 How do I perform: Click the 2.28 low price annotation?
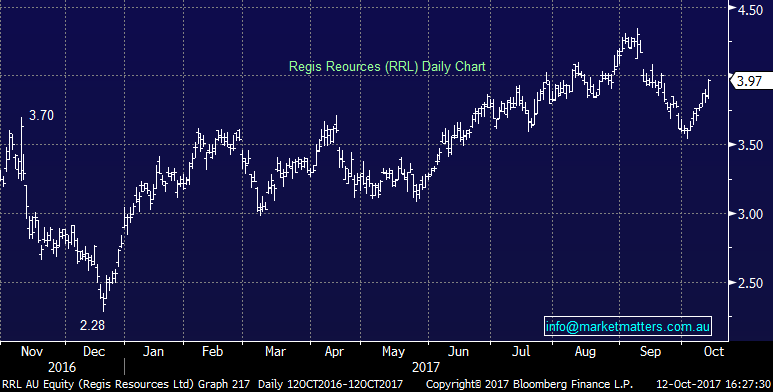click(93, 325)
